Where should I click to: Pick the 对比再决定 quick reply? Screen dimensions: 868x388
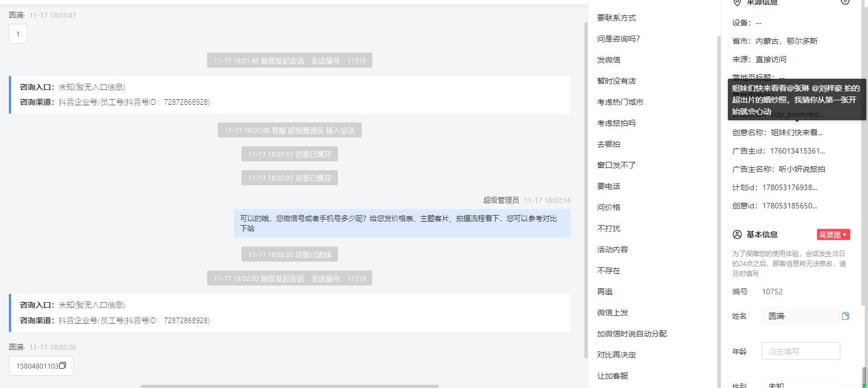click(617, 355)
